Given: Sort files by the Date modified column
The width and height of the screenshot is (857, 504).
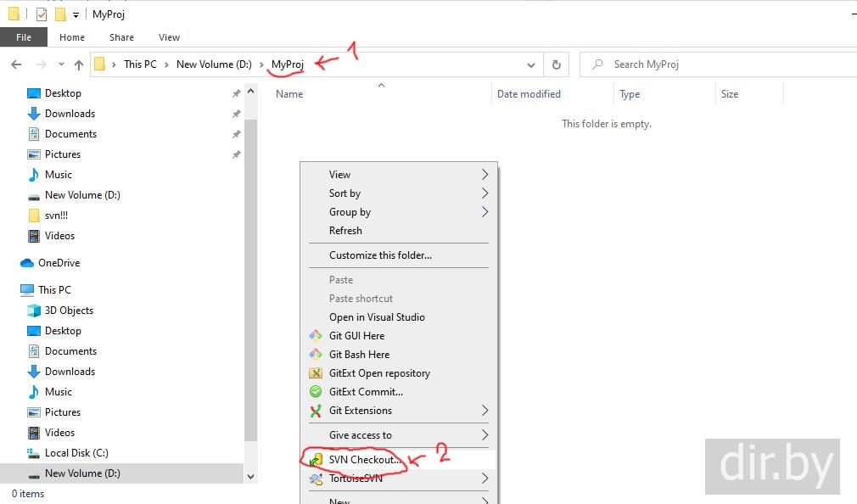Looking at the screenshot, I should point(529,94).
